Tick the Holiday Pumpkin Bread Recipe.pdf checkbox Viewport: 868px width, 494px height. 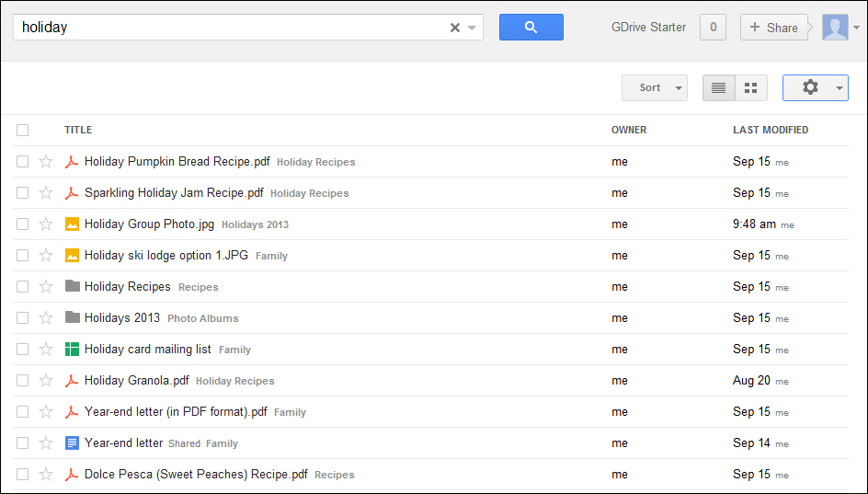tap(23, 162)
